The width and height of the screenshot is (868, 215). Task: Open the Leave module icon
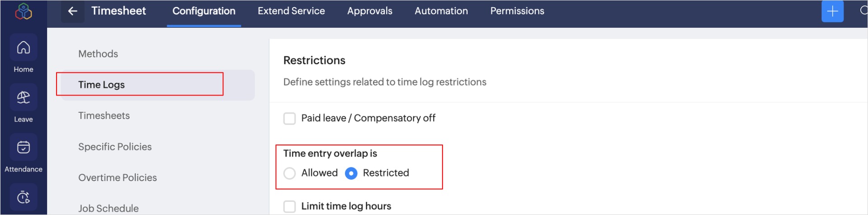[24, 98]
